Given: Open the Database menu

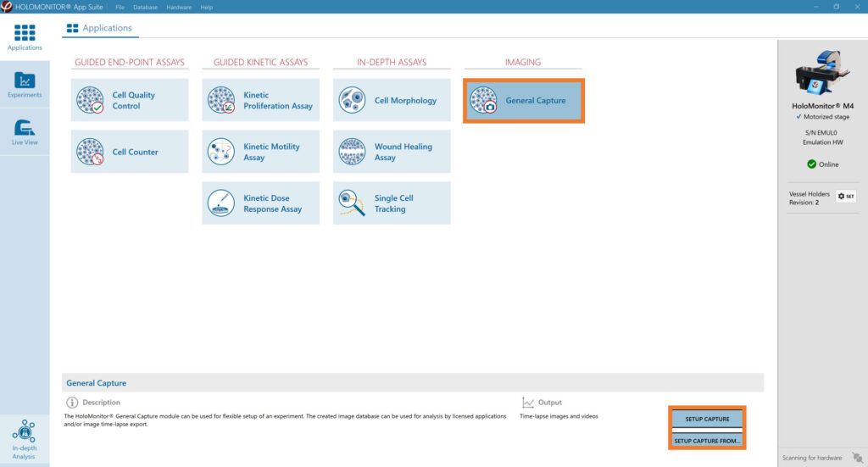Looking at the screenshot, I should coord(145,7).
